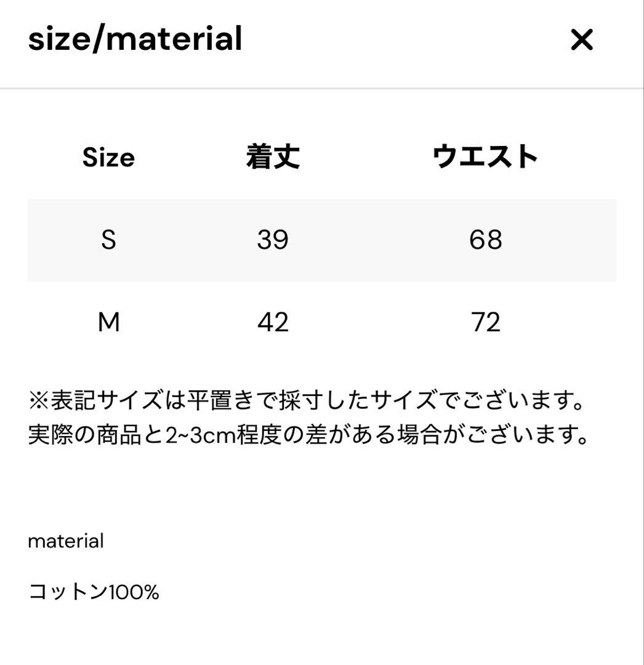Image resolution: width=644 pixels, height=665 pixels.
Task: Click the S cell in the Size column
Action: [x=109, y=240]
